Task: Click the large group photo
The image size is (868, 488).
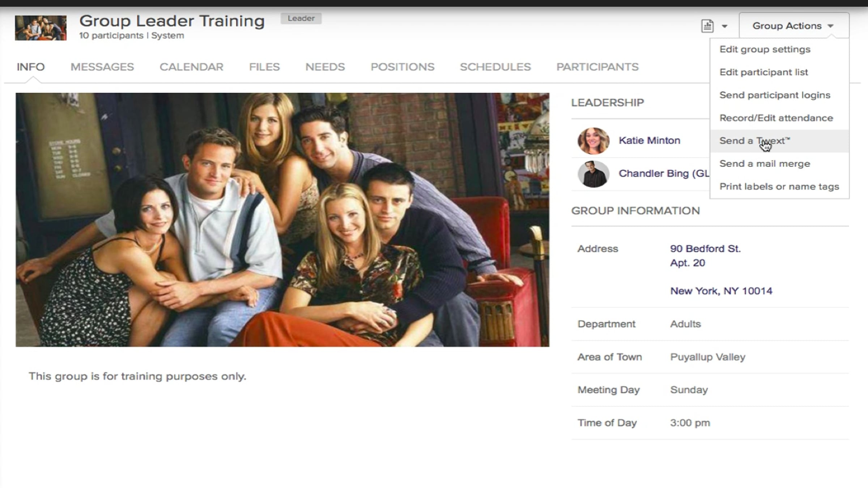Action: coord(282,220)
